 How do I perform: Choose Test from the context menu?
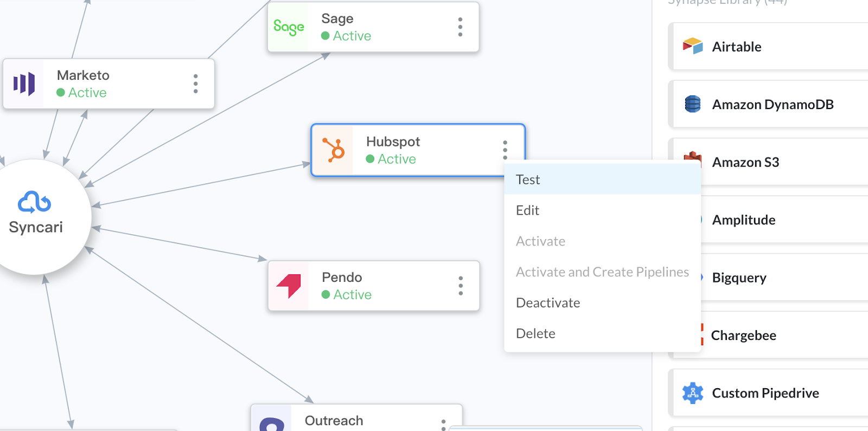pyautogui.click(x=602, y=179)
